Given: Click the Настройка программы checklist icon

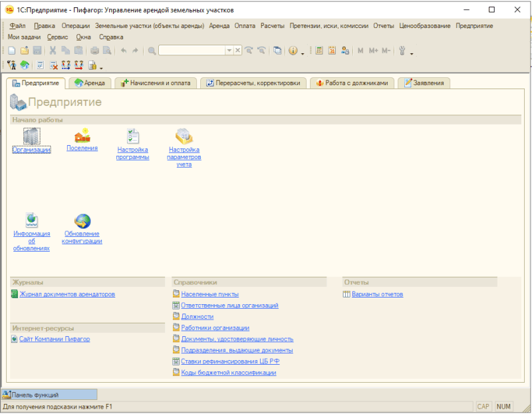Looking at the screenshot, I should point(132,136).
